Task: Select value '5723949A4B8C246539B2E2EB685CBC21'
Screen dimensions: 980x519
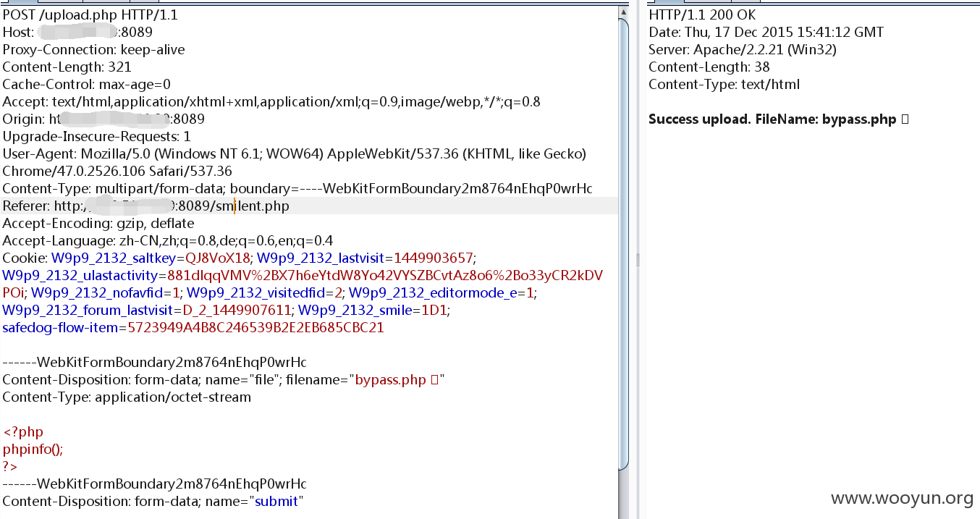Action: (x=256, y=327)
